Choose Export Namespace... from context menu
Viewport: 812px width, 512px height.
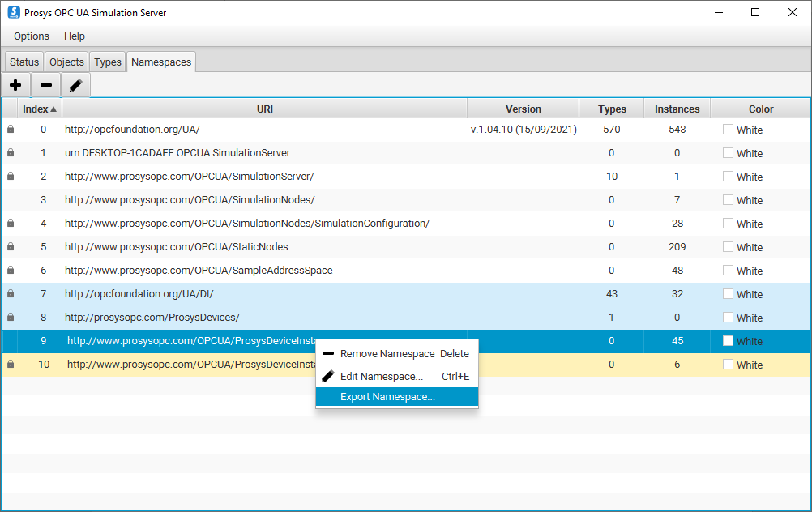coord(387,397)
